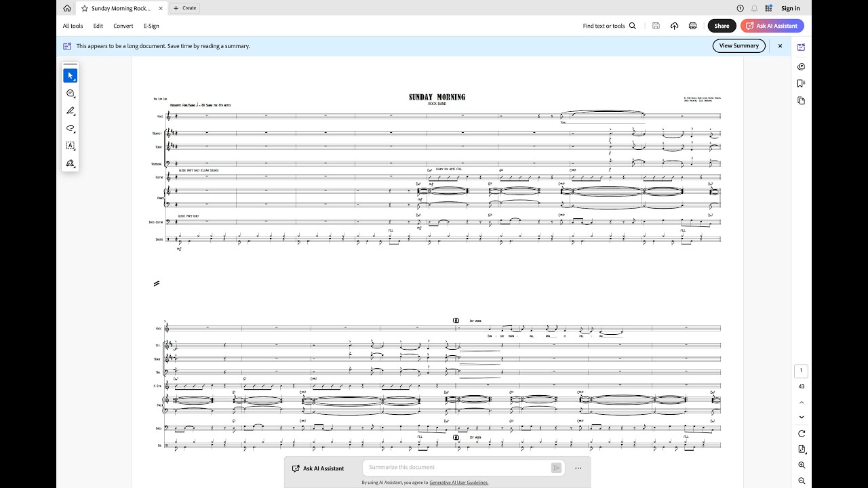Open the Bookmarks panel in right sidebar
Viewport: 868px width, 488px height.
pyautogui.click(x=802, y=83)
